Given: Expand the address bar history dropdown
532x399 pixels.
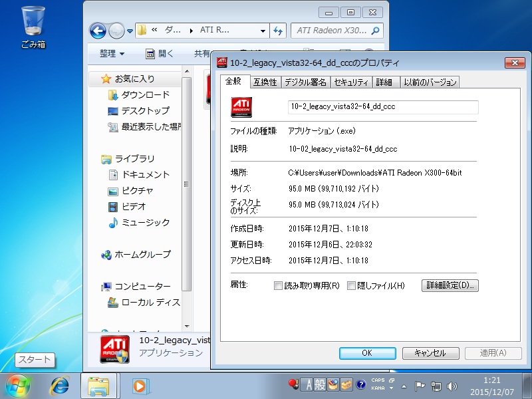Looking at the screenshot, I should (263, 31).
